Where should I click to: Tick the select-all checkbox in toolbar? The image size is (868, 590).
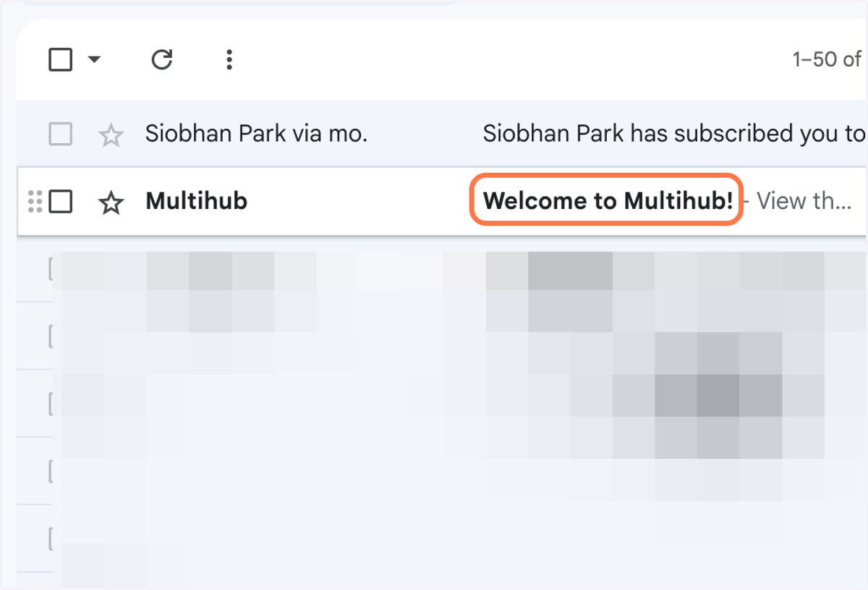(60, 59)
